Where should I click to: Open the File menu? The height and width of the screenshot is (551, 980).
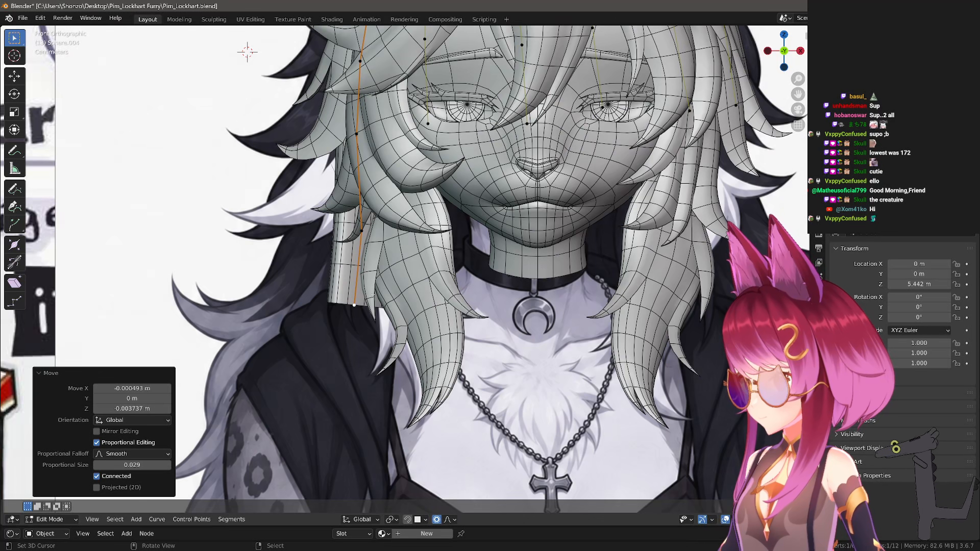(x=23, y=18)
